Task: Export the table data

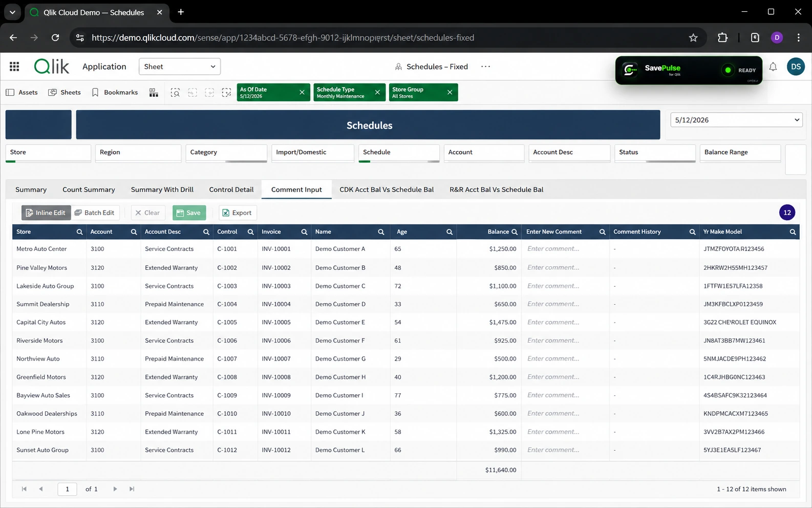Action: 238,213
